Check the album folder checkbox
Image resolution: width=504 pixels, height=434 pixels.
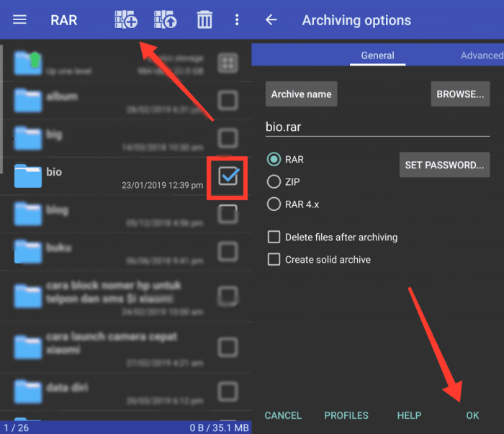[228, 101]
